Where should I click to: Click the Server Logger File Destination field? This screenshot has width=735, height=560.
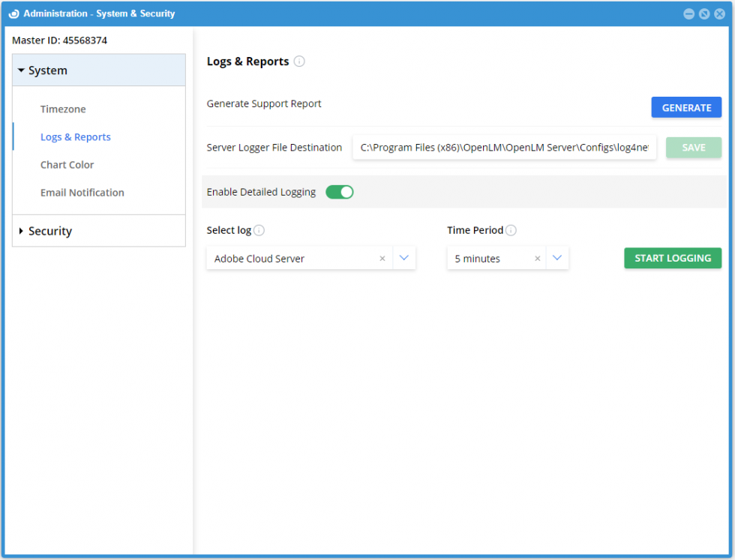click(x=504, y=148)
